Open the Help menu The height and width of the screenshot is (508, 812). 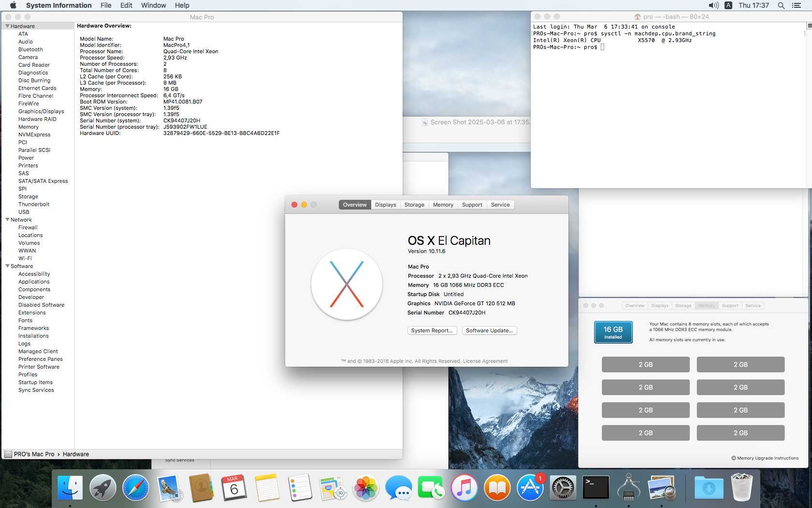click(x=182, y=5)
